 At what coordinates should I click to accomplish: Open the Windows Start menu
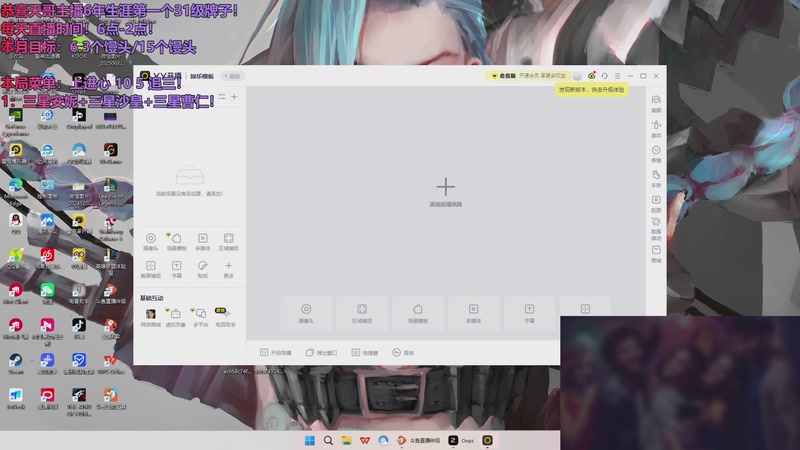click(310, 440)
